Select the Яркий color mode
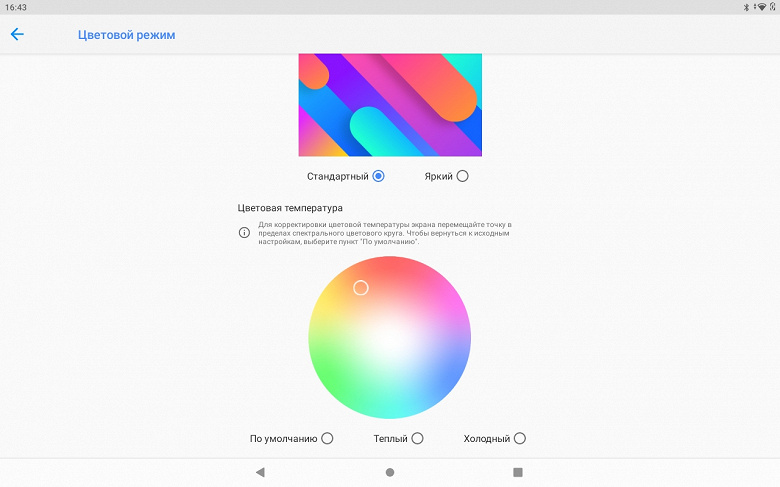The height and width of the screenshot is (487, 780). point(461,176)
